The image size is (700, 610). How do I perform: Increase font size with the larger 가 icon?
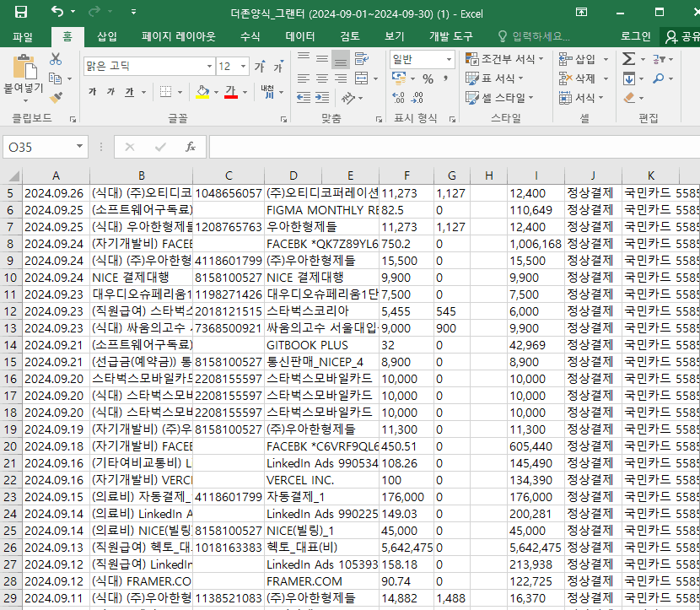click(261, 66)
